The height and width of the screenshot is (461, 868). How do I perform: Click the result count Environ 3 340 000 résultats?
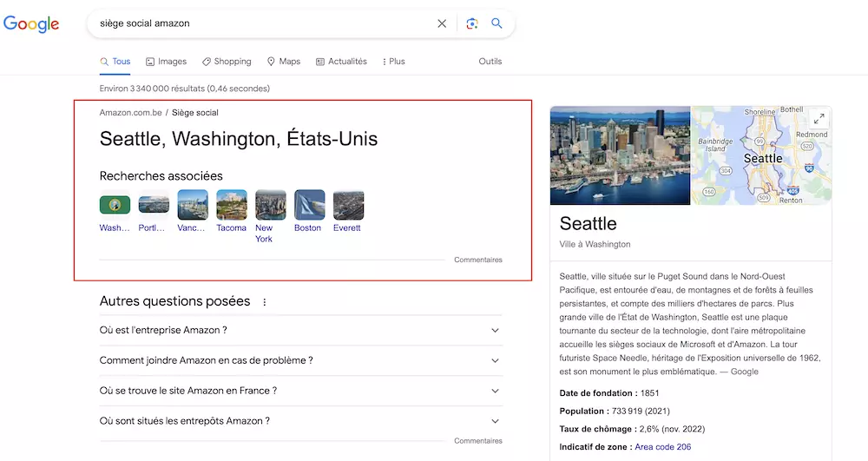pyautogui.click(x=184, y=89)
